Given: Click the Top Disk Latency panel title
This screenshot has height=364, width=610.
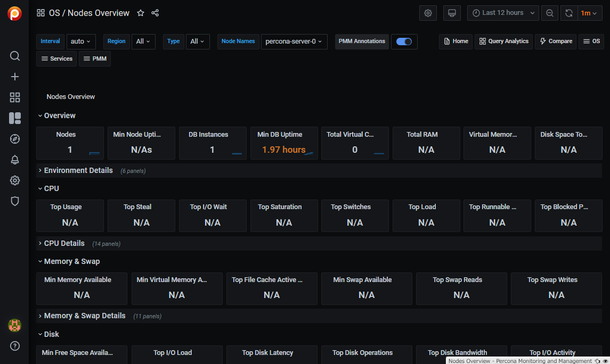Looking at the screenshot, I should pos(267,353).
